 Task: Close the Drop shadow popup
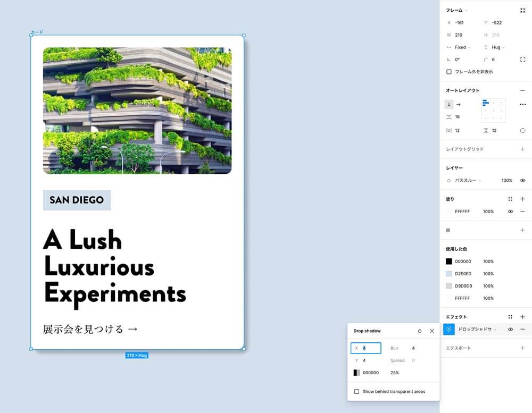click(432, 331)
